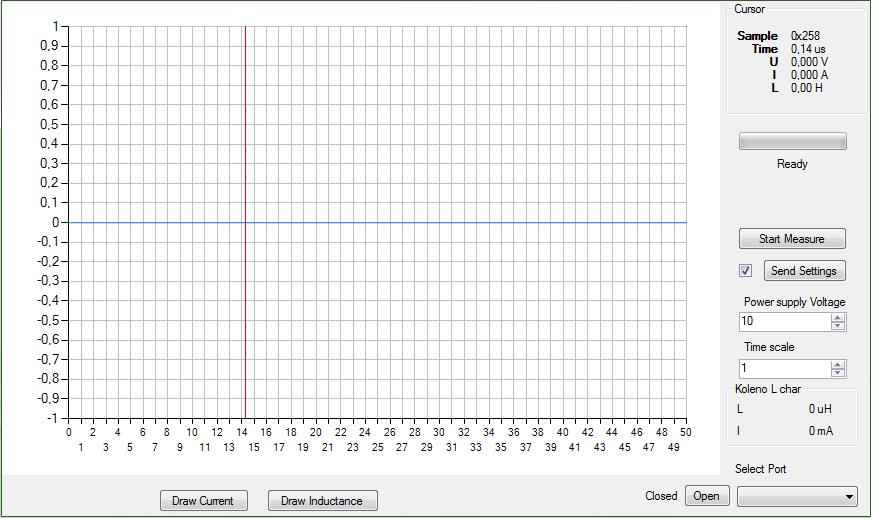Click the Sample value 0x258
Image resolution: width=871 pixels, height=518 pixels.
click(x=805, y=36)
